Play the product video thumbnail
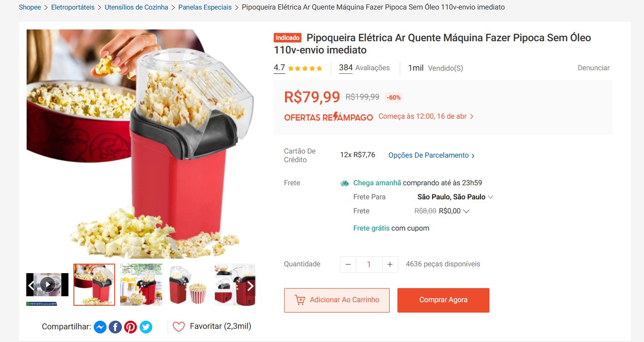This screenshot has height=342, width=644. [x=48, y=284]
